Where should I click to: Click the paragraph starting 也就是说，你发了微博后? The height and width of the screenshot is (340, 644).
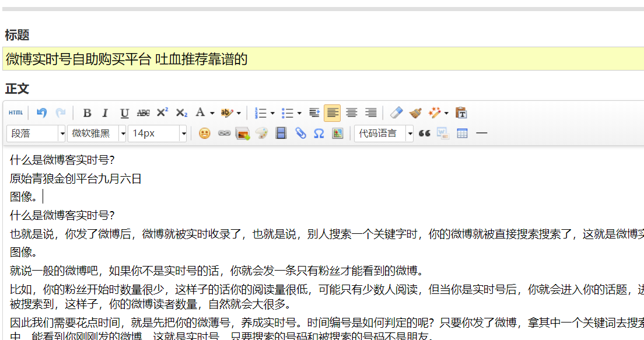pos(327,234)
